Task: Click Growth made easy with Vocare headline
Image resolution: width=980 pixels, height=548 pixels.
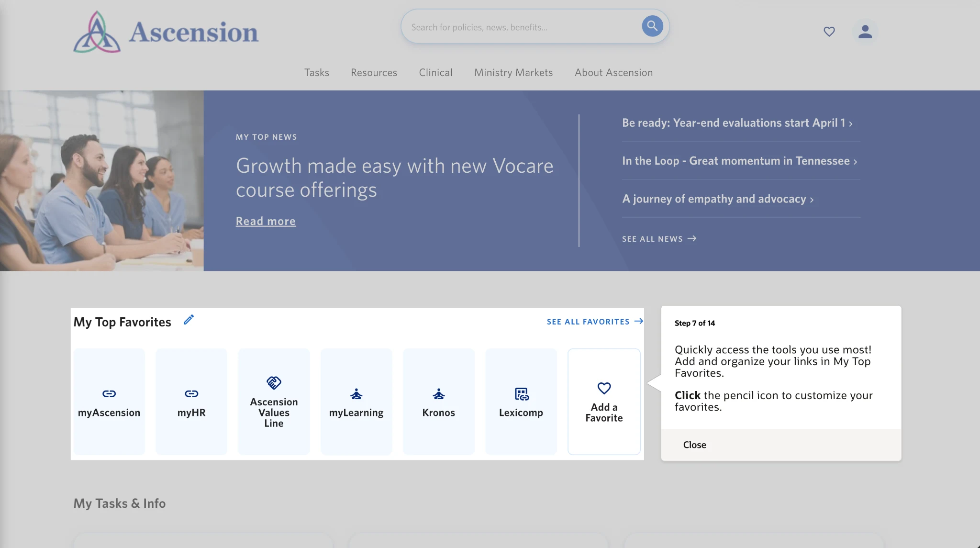Action: coord(395,178)
